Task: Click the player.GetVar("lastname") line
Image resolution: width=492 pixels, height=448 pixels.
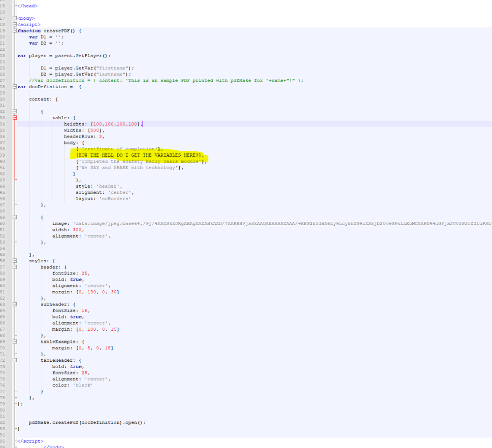Action: [86, 74]
